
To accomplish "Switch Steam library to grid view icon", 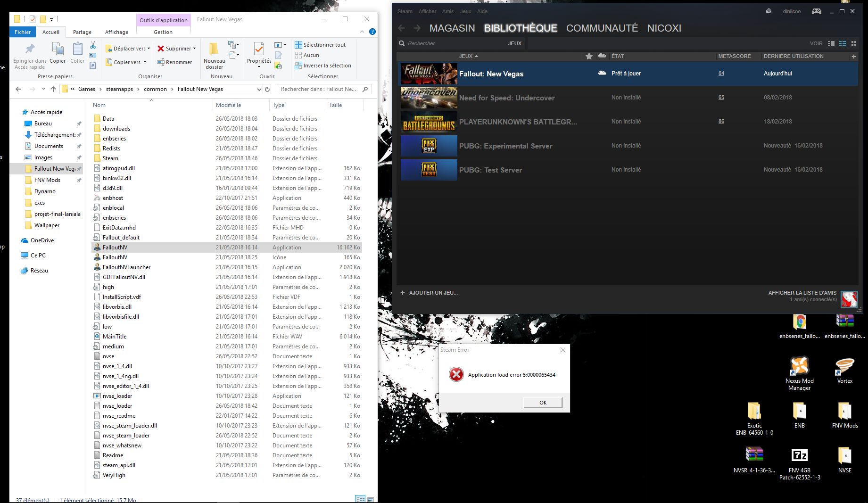I will pos(854,43).
